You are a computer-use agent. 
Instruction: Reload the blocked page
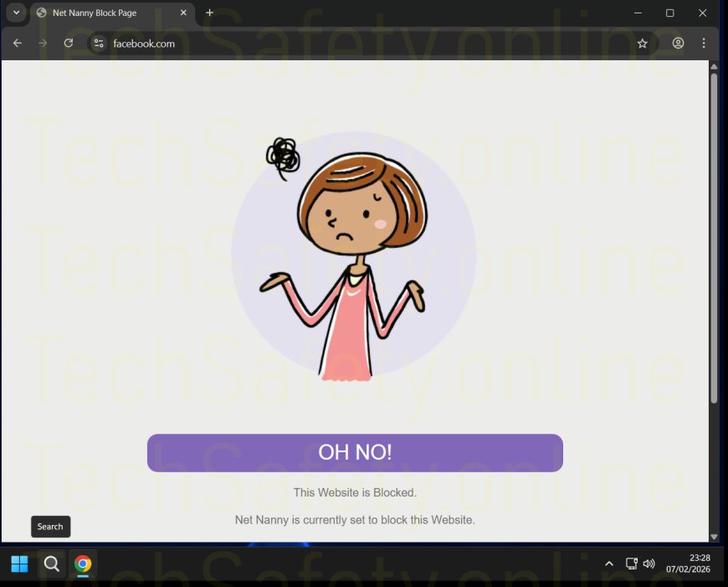69,44
